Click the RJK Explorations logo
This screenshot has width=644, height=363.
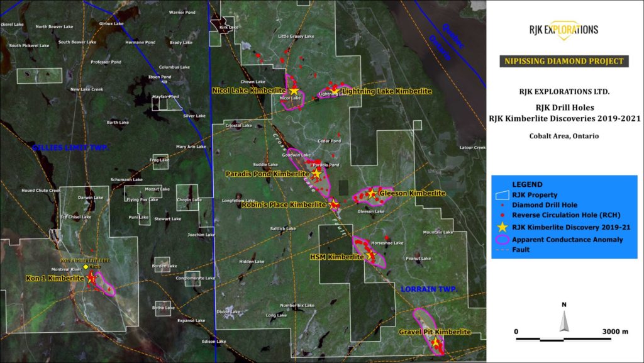(564, 30)
